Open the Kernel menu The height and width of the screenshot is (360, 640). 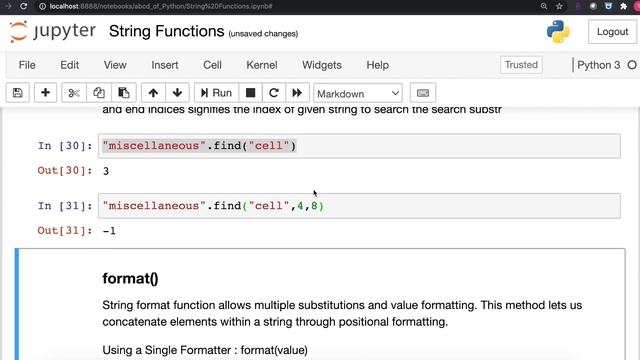point(262,65)
